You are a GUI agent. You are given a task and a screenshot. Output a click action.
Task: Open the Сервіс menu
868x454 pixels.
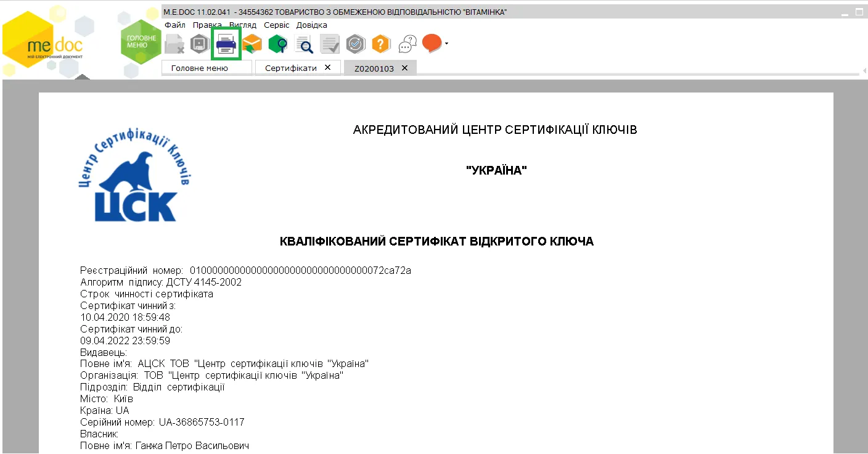point(277,25)
